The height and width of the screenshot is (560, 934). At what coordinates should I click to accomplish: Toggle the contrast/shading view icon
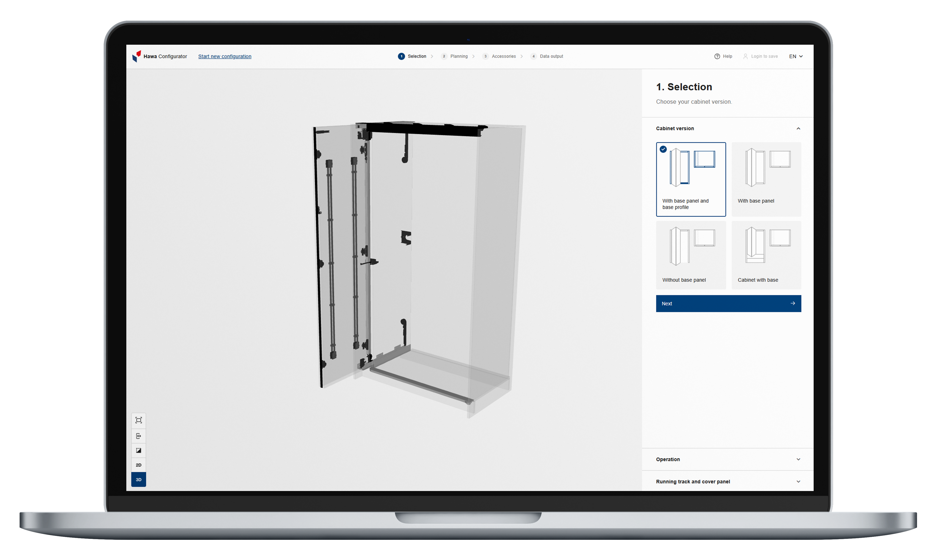pyautogui.click(x=138, y=450)
